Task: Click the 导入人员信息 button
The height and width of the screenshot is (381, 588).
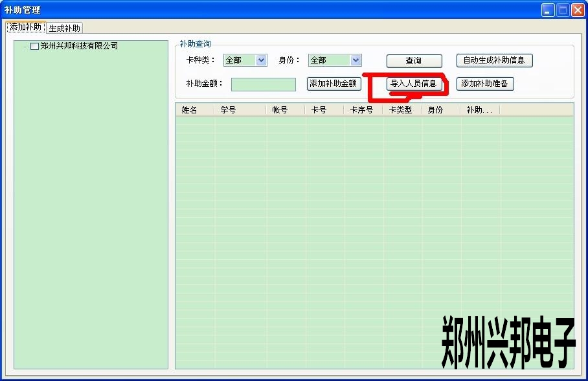Action: point(414,84)
